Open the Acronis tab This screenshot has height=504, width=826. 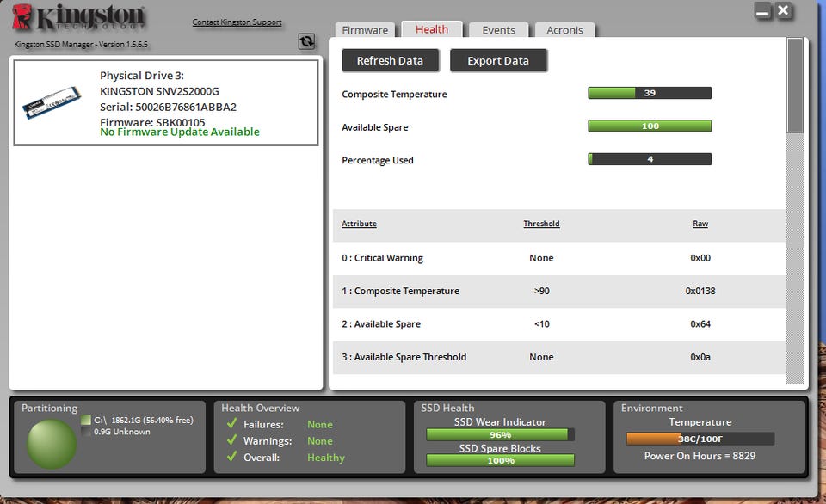(x=564, y=30)
